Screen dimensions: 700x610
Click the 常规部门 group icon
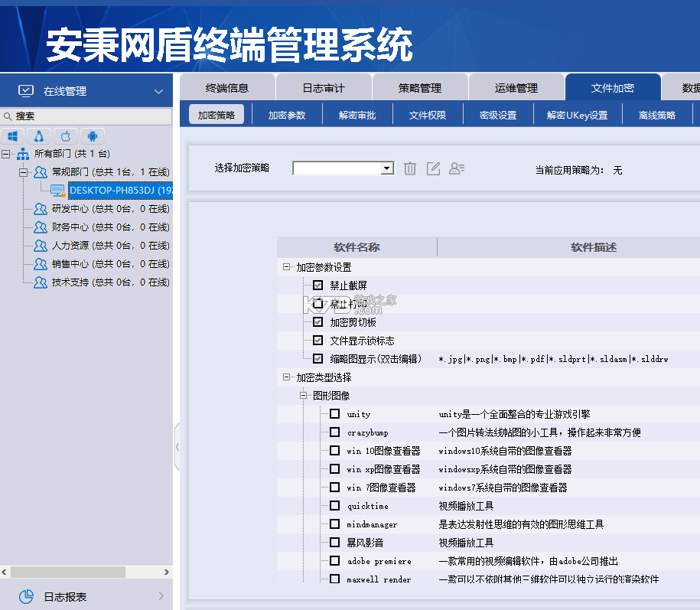pos(41,172)
